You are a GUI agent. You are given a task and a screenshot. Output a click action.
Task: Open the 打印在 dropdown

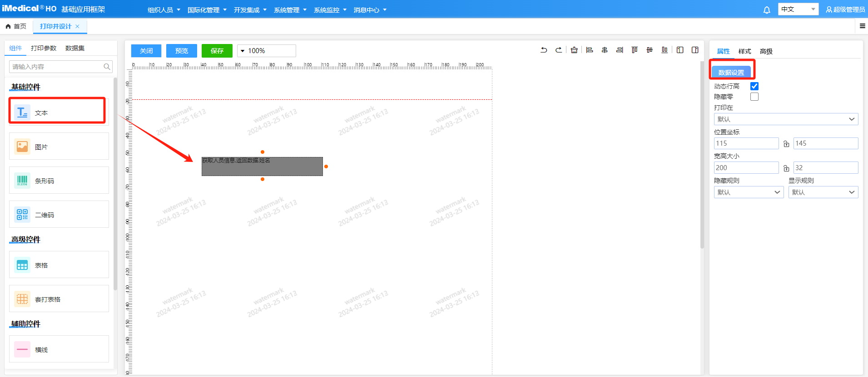(x=786, y=119)
